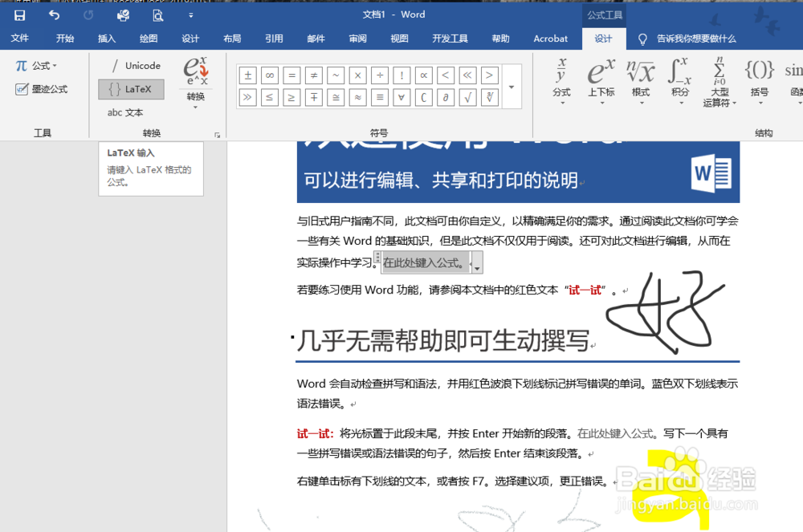Open the ink equation tool
The height and width of the screenshot is (532, 803).
pyautogui.click(x=42, y=89)
